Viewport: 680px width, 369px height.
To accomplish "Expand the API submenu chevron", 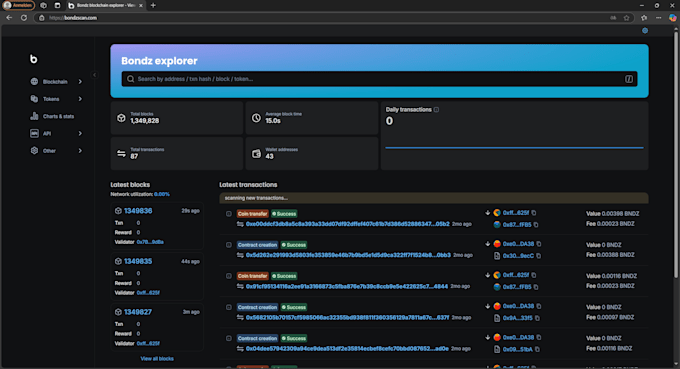I will coord(80,134).
